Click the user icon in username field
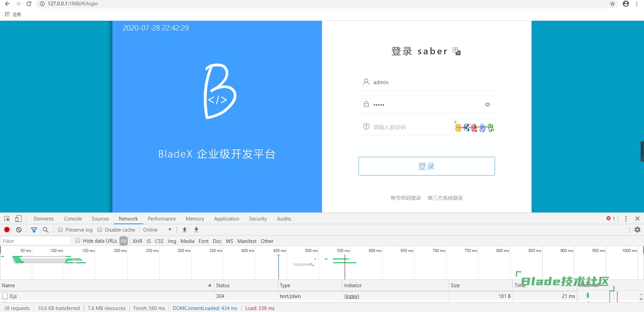 click(366, 82)
